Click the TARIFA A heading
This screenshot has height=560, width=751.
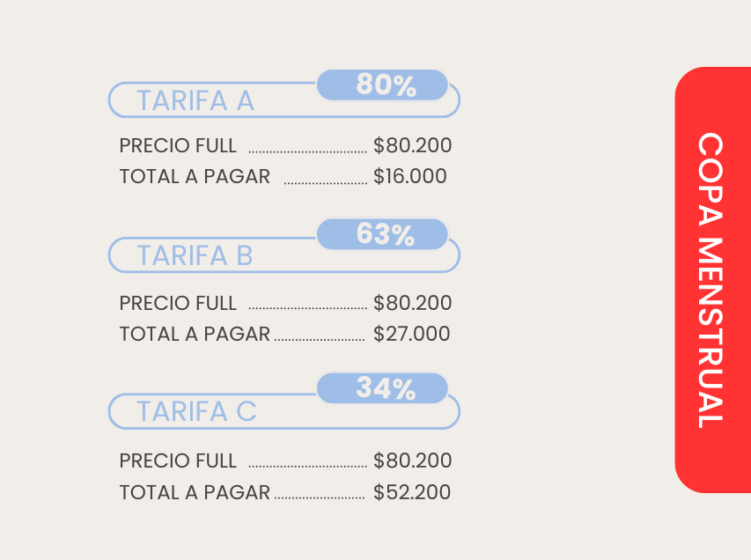(x=195, y=101)
